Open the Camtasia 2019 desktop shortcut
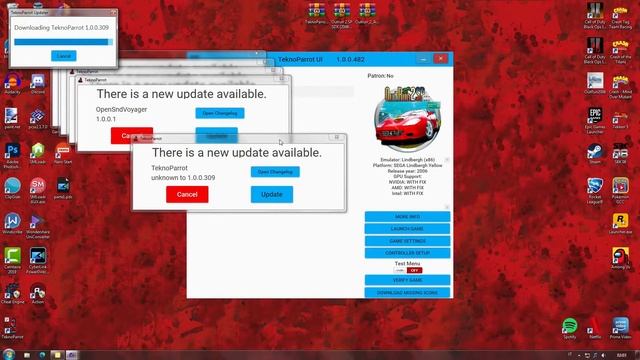Viewport: 640px width, 360px height. (x=12, y=260)
